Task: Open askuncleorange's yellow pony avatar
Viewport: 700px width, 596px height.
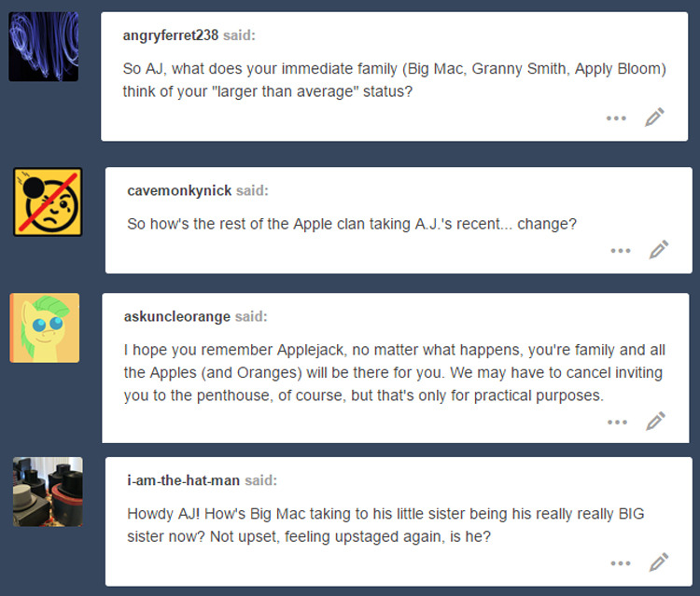Action: (45, 328)
